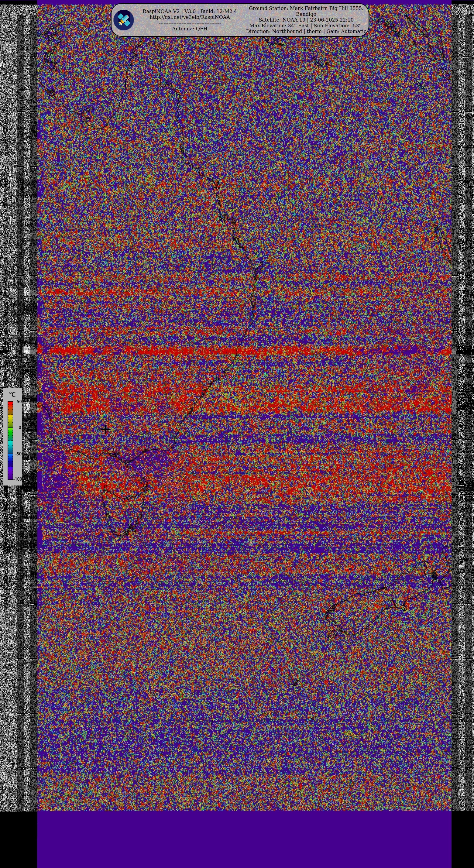Click the 'Antenna: QFH' text
Image resolution: width=474 pixels, height=868 pixels.
[x=190, y=29]
